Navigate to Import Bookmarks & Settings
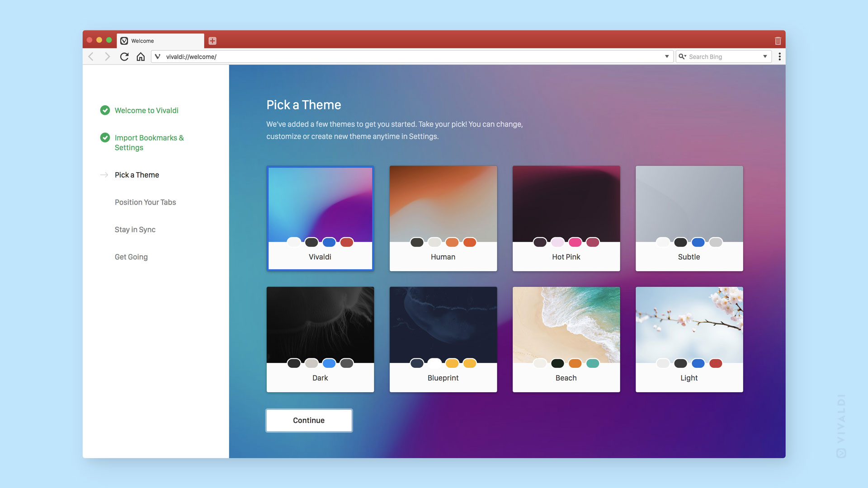This screenshot has height=488, width=868. 150,142
